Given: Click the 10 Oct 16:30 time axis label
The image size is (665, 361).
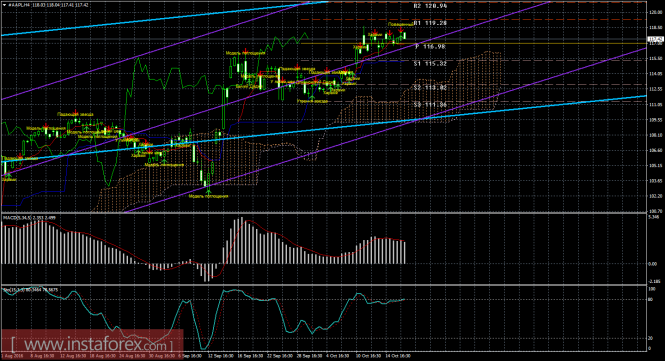Looking at the screenshot, I should pos(368,356).
